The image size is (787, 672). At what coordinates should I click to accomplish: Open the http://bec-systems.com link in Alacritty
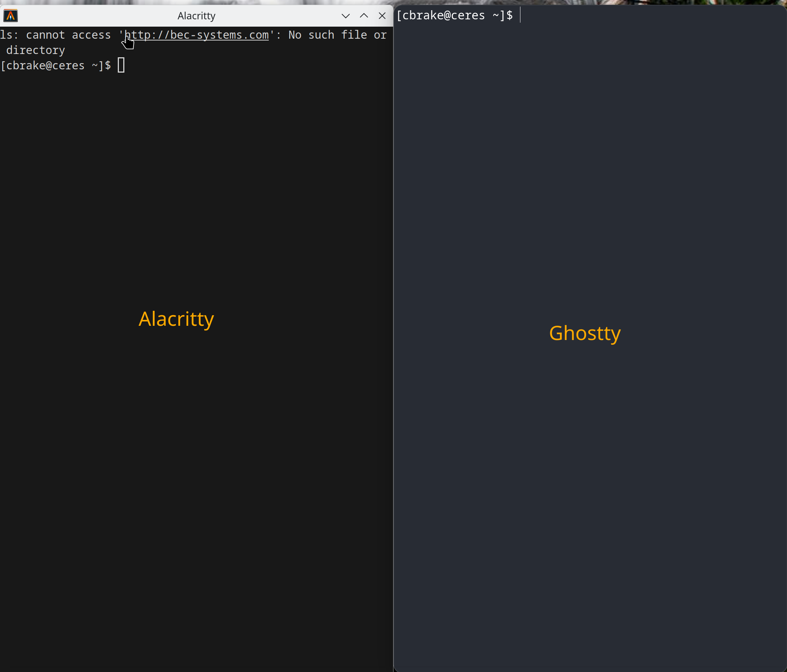196,35
